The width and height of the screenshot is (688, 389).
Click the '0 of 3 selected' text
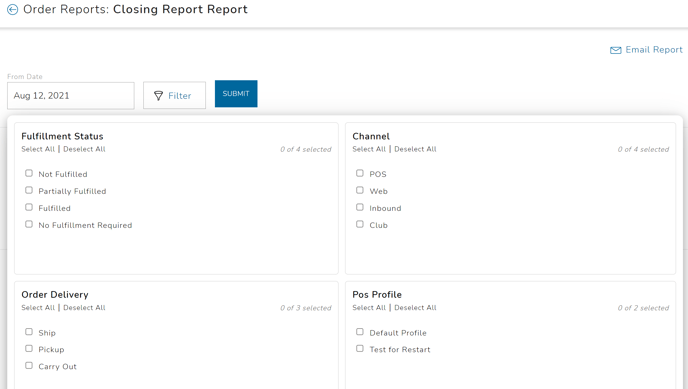[x=306, y=308]
